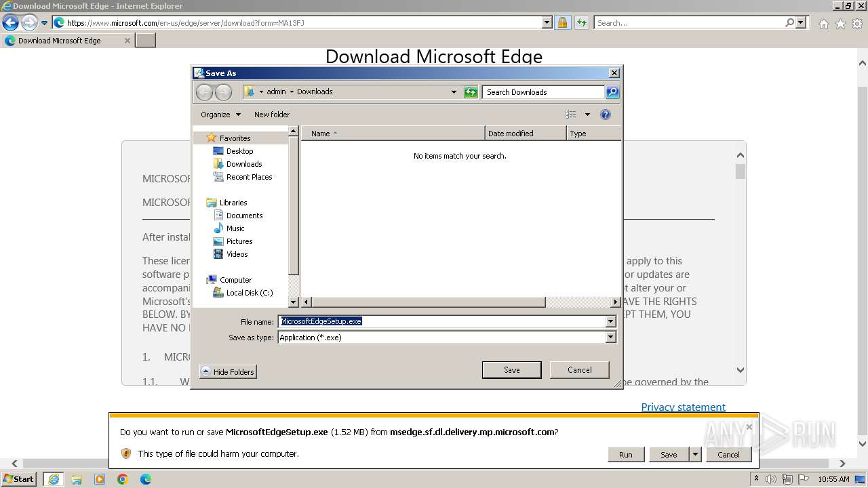The width and height of the screenshot is (868, 488).
Task: Click Save in the Save As dialog
Action: 511,370
